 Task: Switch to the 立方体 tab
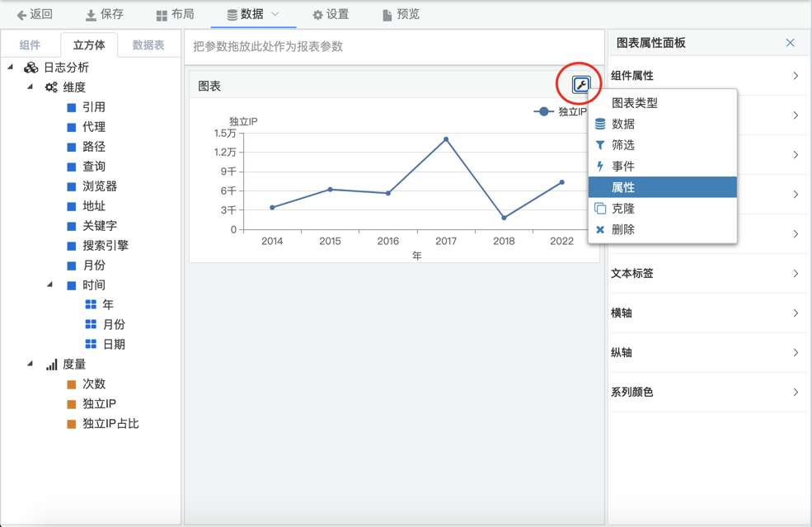click(x=89, y=45)
